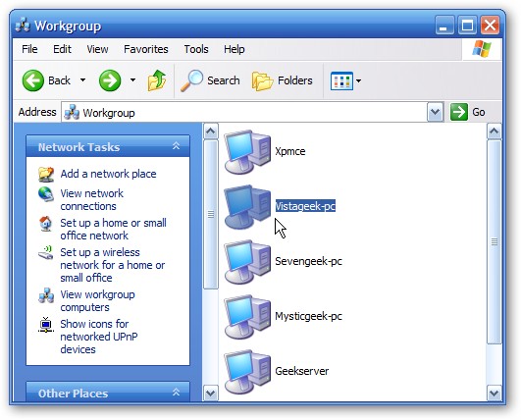Click Add a network place link
This screenshot has width=521, height=420.
pyautogui.click(x=108, y=174)
